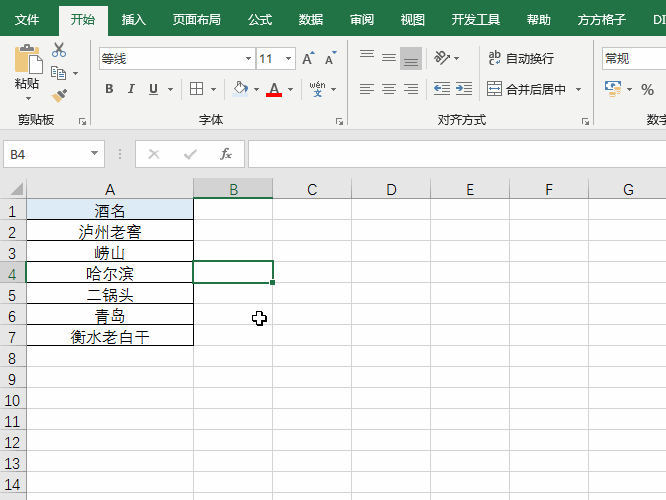The height and width of the screenshot is (500, 666).
Task: Select column C header
Action: [x=312, y=189]
